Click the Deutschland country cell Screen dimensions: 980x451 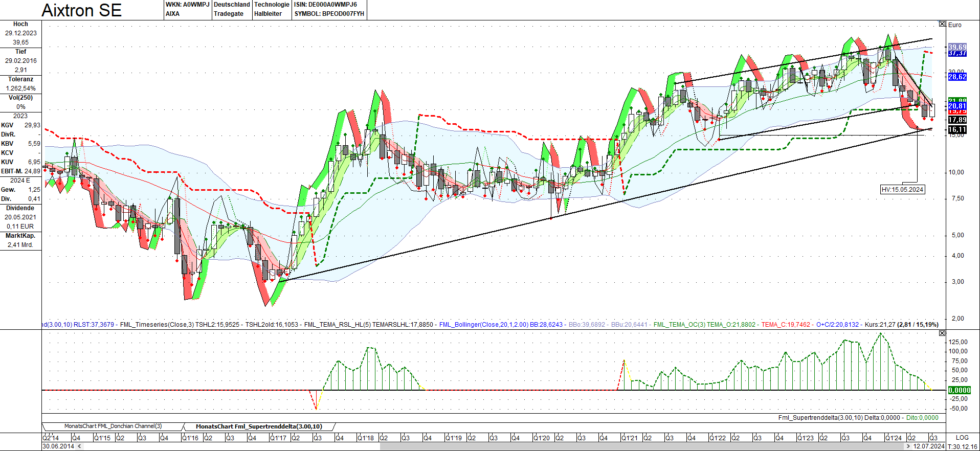point(232,5)
